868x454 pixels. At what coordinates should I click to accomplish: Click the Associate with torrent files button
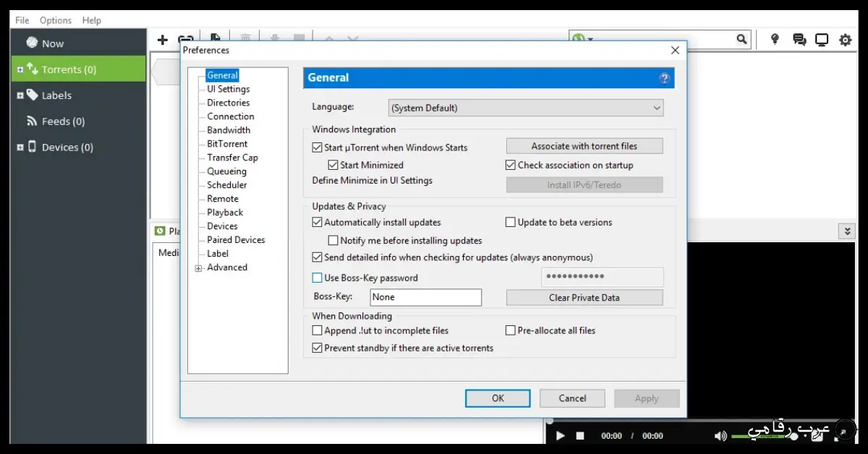[x=584, y=145]
